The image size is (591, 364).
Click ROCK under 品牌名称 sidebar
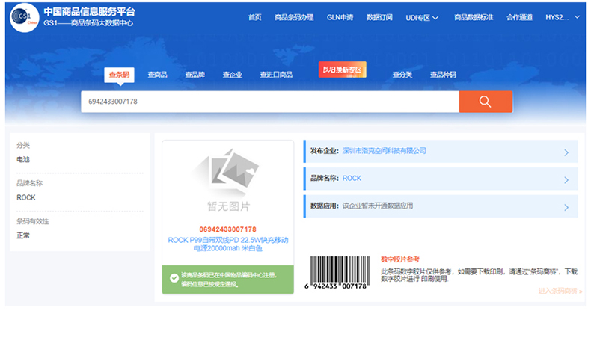26,197
